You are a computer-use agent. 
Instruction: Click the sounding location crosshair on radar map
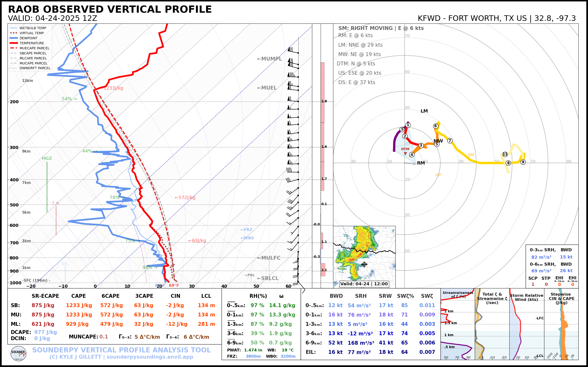pos(364,264)
